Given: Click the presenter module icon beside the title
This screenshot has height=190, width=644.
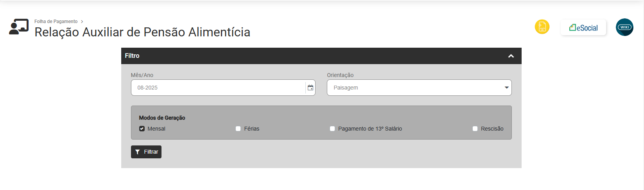Looking at the screenshot, I should (x=19, y=27).
